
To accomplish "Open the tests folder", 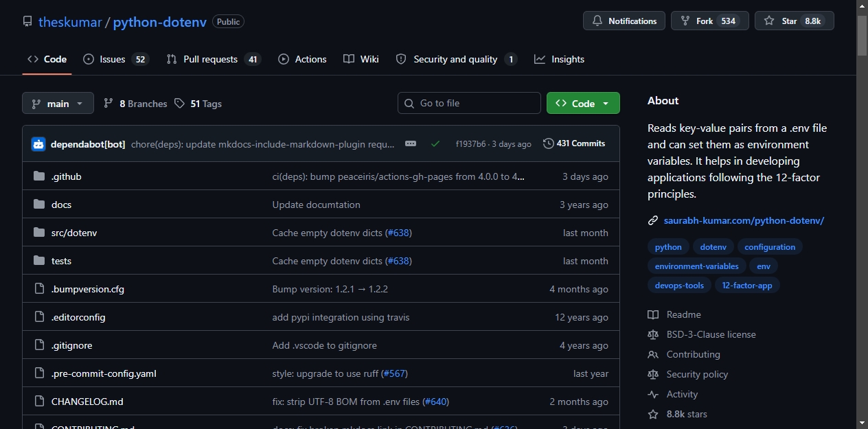I will (61, 261).
